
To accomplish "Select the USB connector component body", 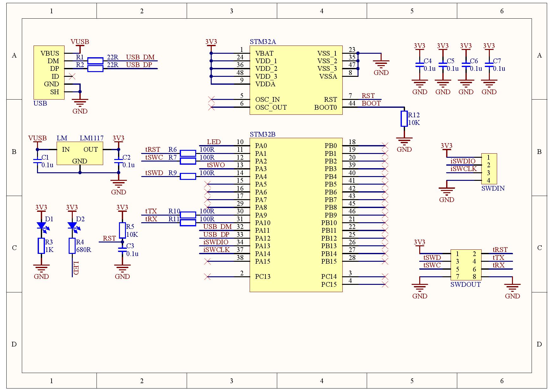I will click(x=49, y=72).
